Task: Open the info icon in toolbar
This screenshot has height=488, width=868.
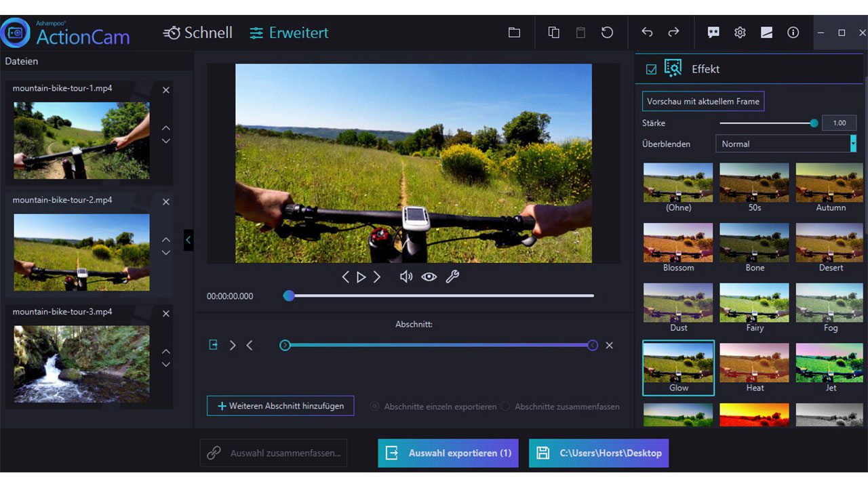Action: click(x=793, y=33)
